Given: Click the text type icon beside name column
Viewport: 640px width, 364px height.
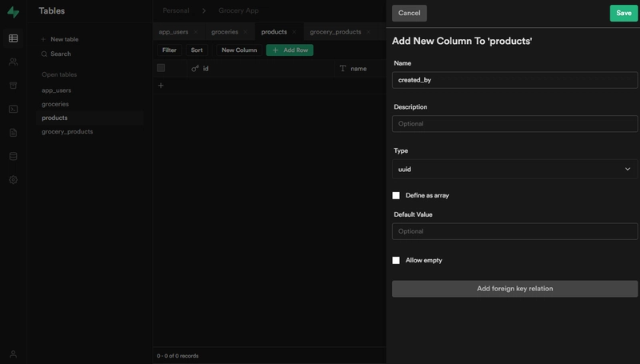Looking at the screenshot, I should click(343, 69).
